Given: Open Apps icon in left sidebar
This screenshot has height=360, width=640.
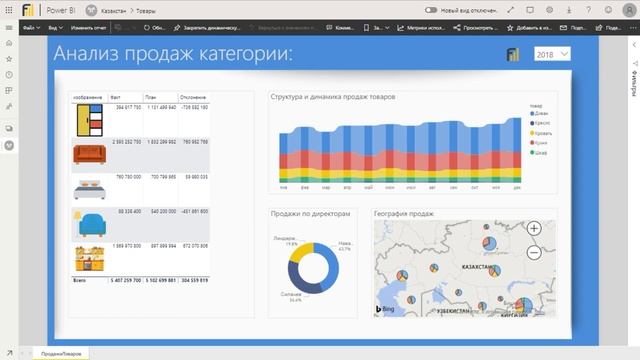Looking at the screenshot, I should coord(9,91).
